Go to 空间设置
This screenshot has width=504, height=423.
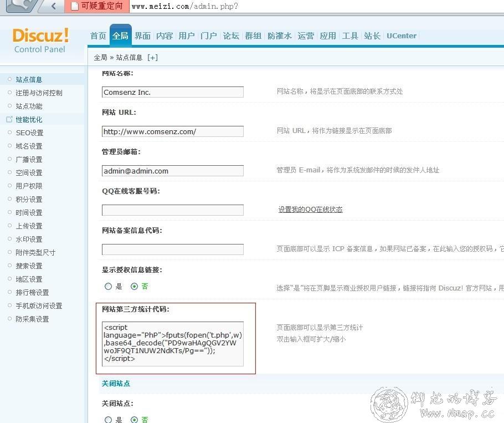tap(29, 173)
